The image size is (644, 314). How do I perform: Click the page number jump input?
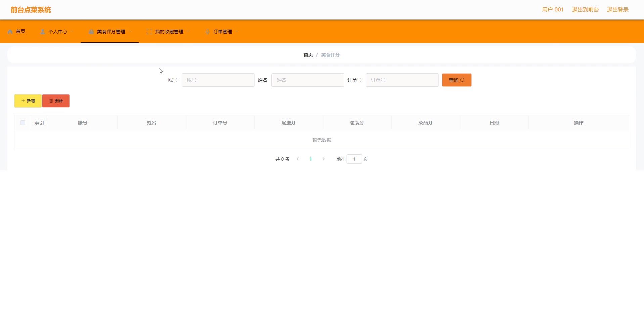(x=354, y=159)
